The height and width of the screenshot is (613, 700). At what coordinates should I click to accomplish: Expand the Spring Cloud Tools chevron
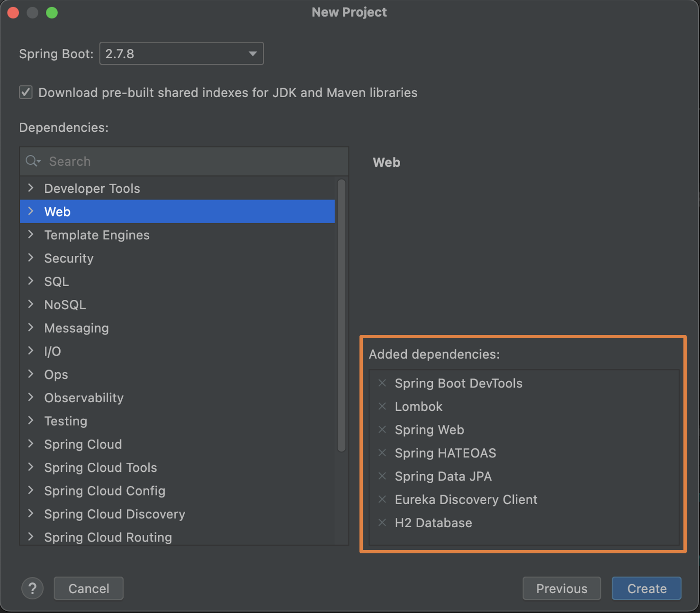[31, 467]
